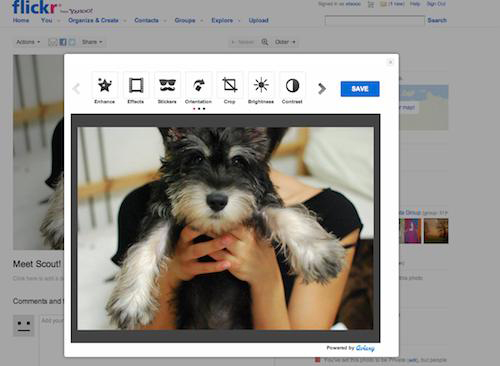500x366 pixels.
Task: Click the description placeholder under the title
Action: (x=38, y=278)
